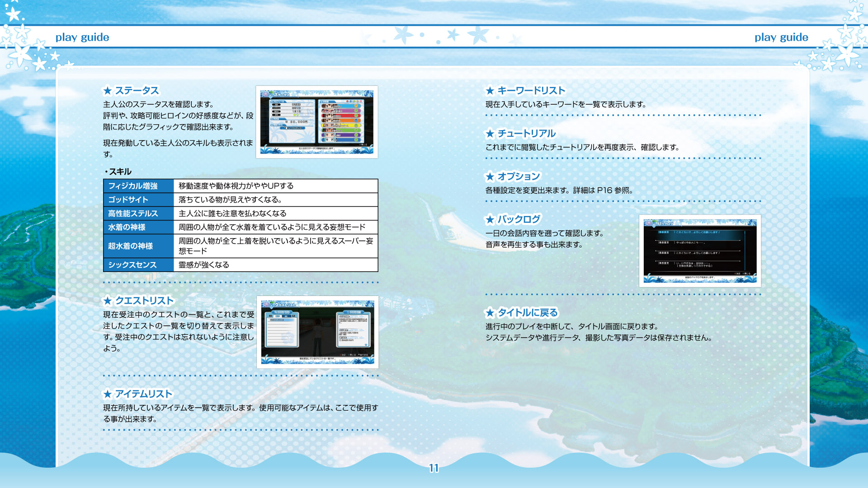Screen dimensions: 868x488
Task: Click the star icon beside アイテムリスト heading
Action: coord(108,394)
